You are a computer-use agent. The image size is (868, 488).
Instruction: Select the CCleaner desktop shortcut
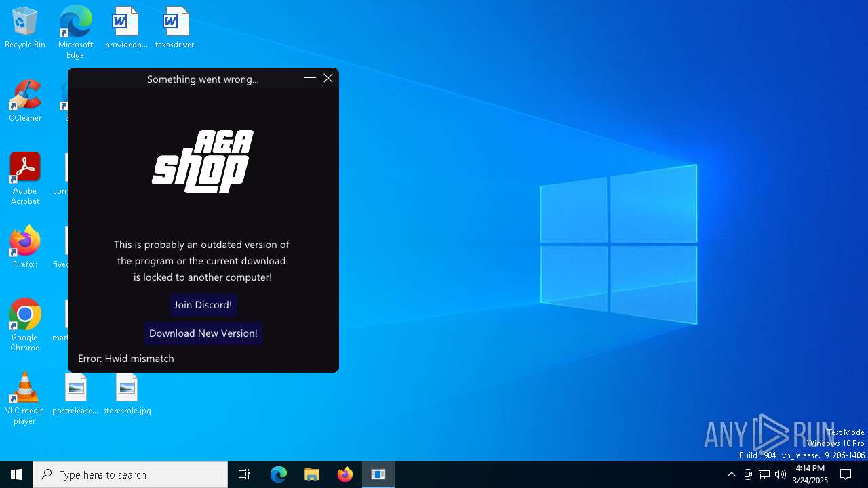point(25,101)
